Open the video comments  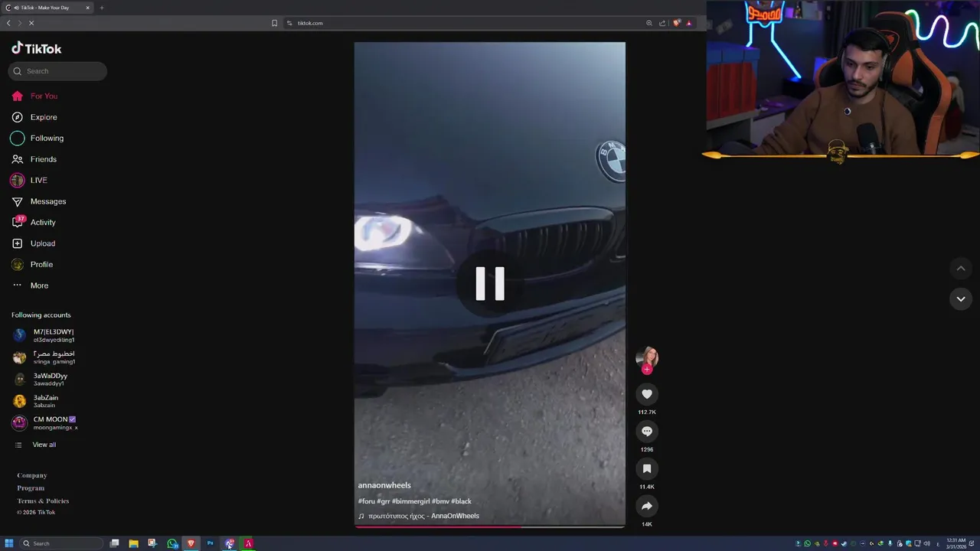click(647, 432)
